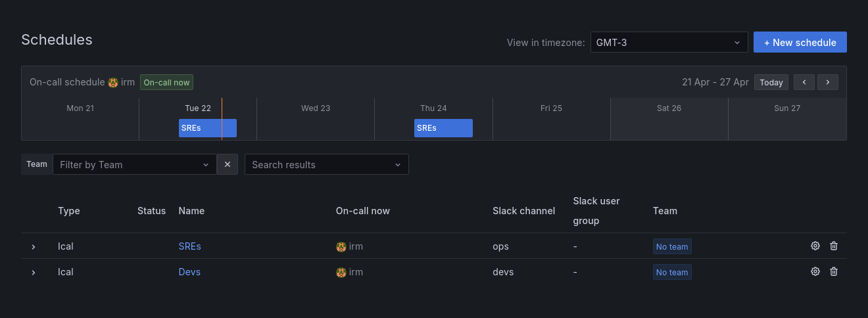Viewport: 868px width, 318px height.
Task: Open the Filter by Team dropdown
Action: tap(135, 164)
